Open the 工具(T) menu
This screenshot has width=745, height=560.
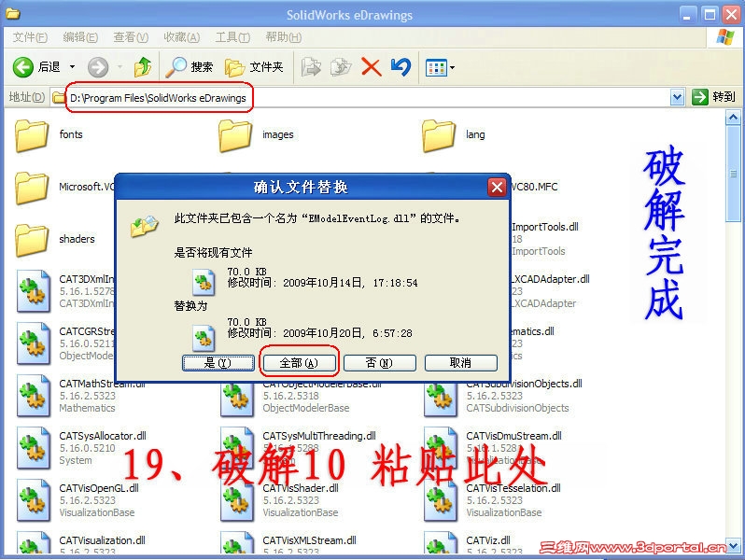(232, 37)
